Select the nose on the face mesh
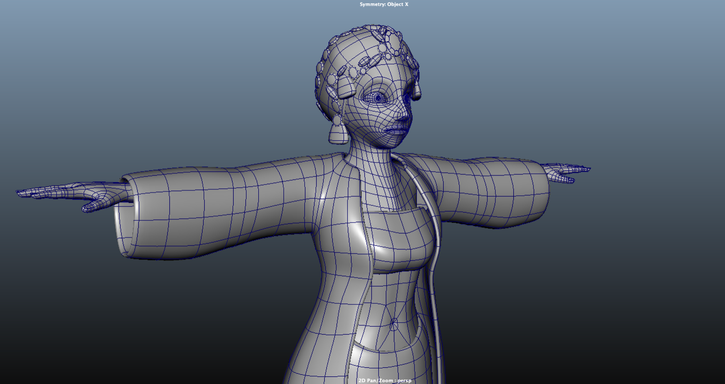Viewport: 725px width, 384px height. pos(405,112)
